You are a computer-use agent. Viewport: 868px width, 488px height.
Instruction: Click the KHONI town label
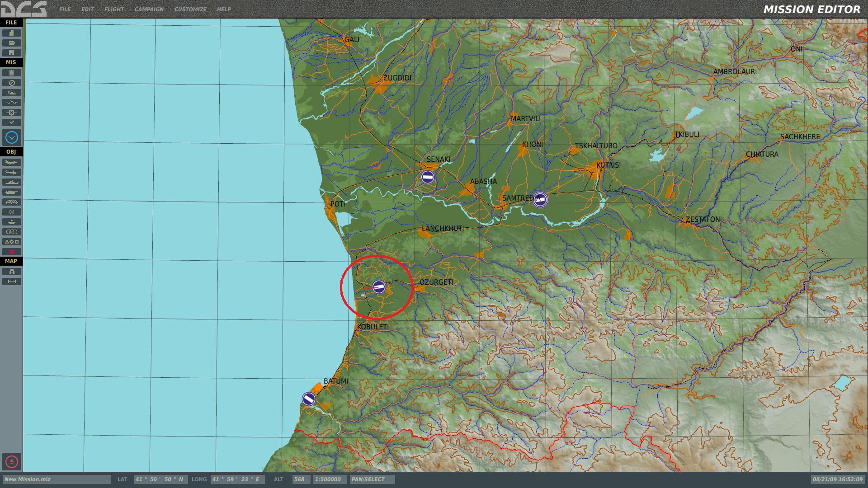pos(533,145)
